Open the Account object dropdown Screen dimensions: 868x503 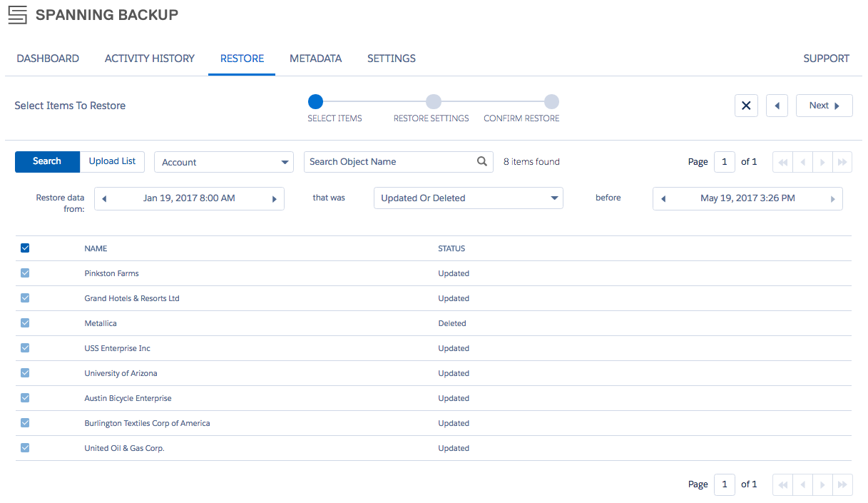pyautogui.click(x=223, y=162)
